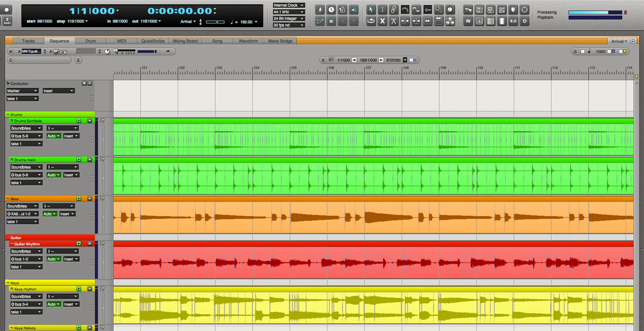Screen dimensions: 644x331
Task: Choose the curve reshape tool
Action: [x=405, y=10]
